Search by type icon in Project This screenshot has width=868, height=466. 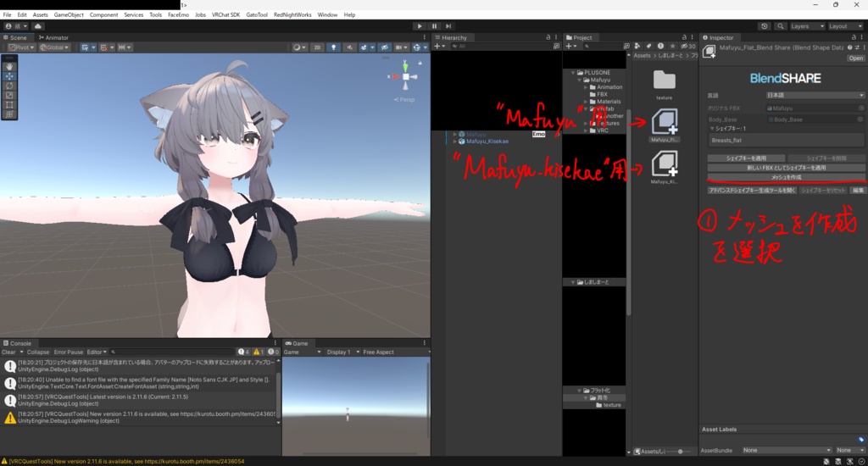tap(637, 47)
